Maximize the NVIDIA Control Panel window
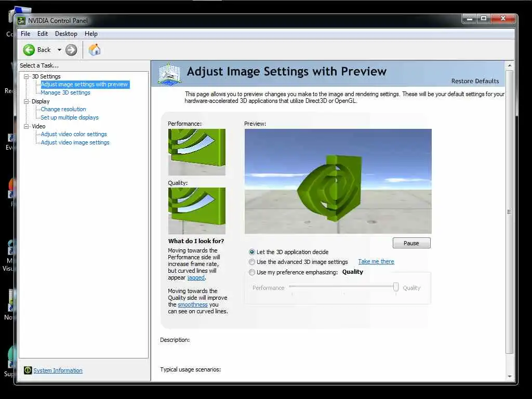 [484, 18]
